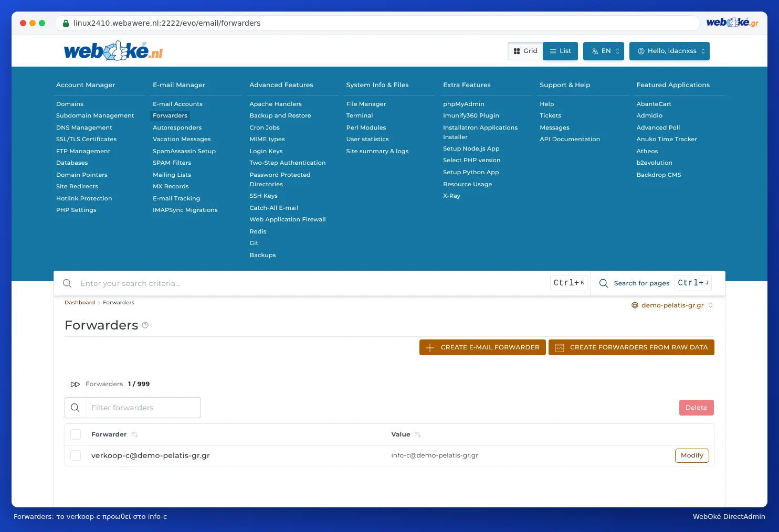The width and height of the screenshot is (779, 532).
Task: Expand the demo-pelatis-gr.gr domain selector
Action: pos(672,305)
